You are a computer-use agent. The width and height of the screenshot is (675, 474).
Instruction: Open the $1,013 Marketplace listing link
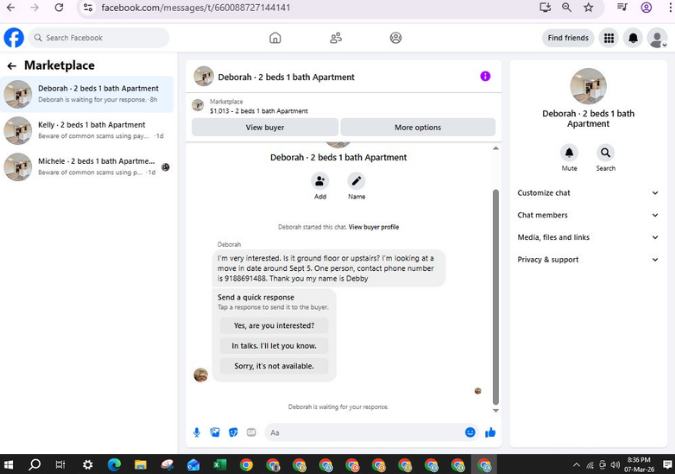point(259,111)
